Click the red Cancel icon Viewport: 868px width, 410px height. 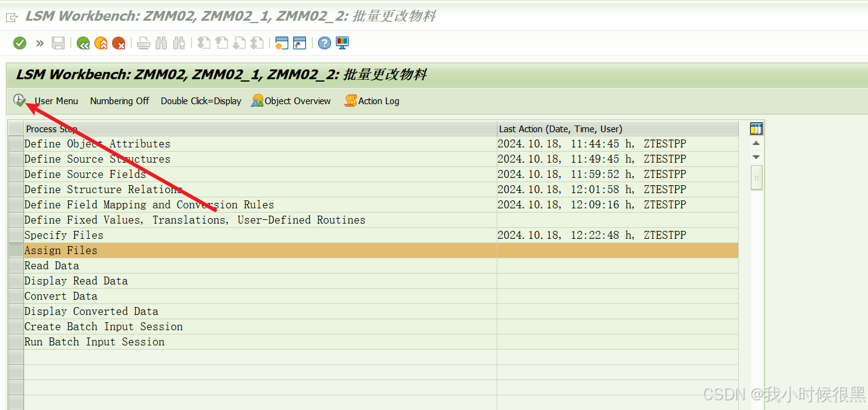coord(119,43)
